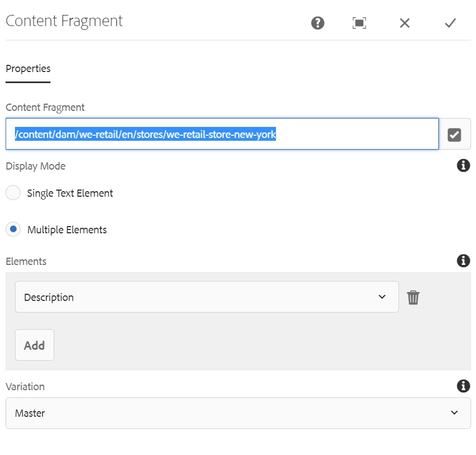Open the Description element dropdown

click(x=206, y=297)
